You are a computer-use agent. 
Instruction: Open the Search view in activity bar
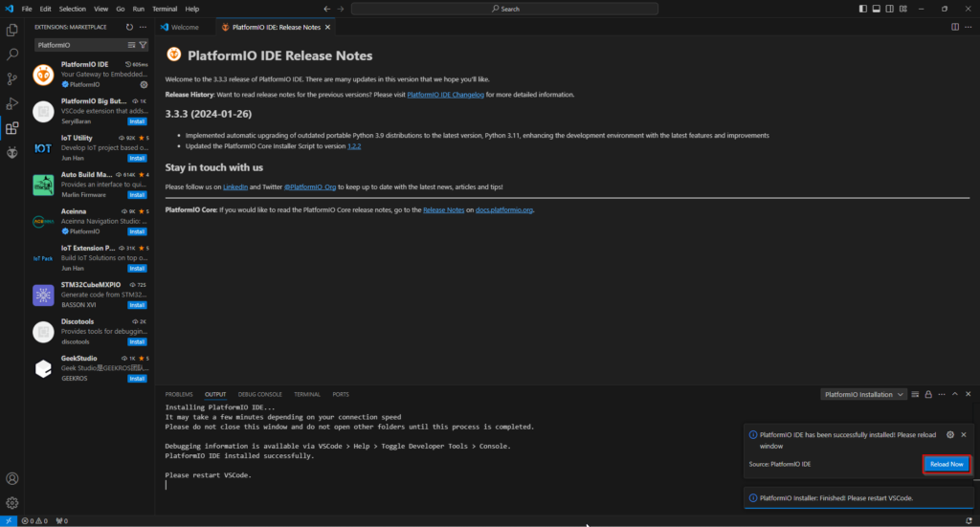(x=11, y=55)
